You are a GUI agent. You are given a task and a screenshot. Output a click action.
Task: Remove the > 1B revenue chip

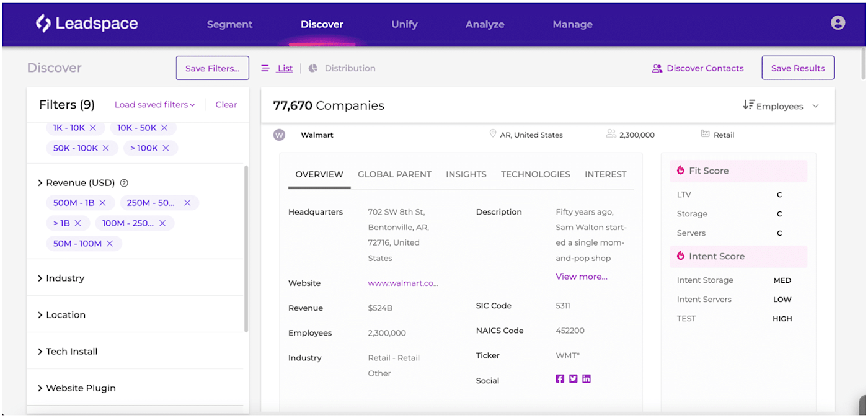pos(78,223)
